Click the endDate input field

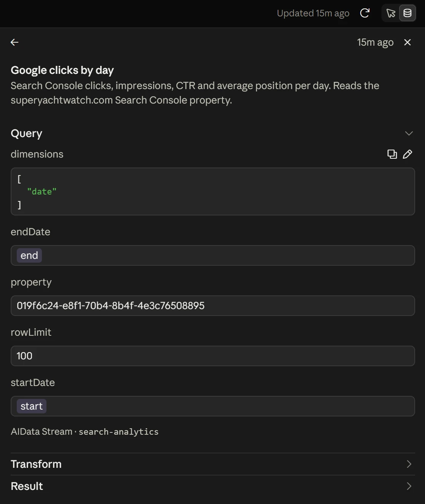212,255
